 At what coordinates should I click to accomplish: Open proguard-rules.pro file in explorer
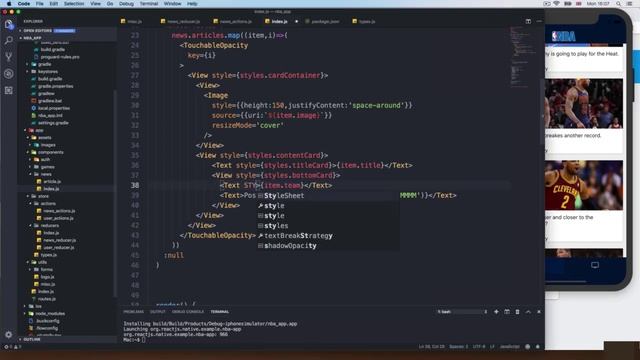point(60,57)
